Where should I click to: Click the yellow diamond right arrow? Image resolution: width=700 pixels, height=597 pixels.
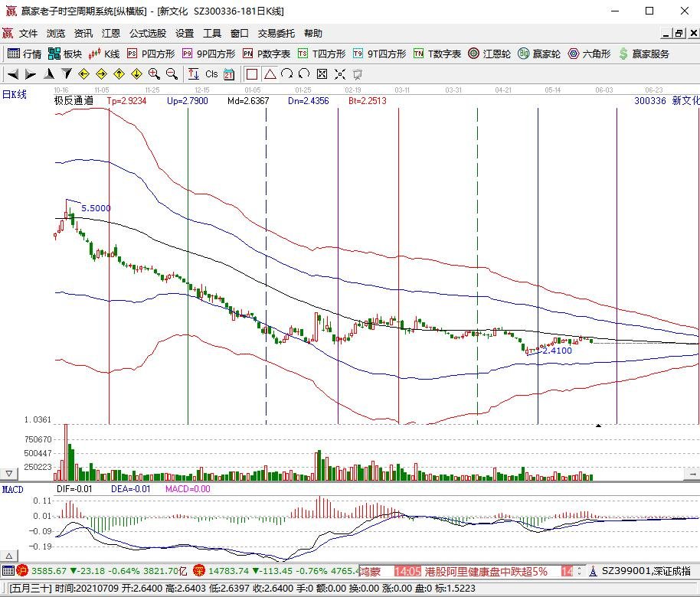coord(101,74)
